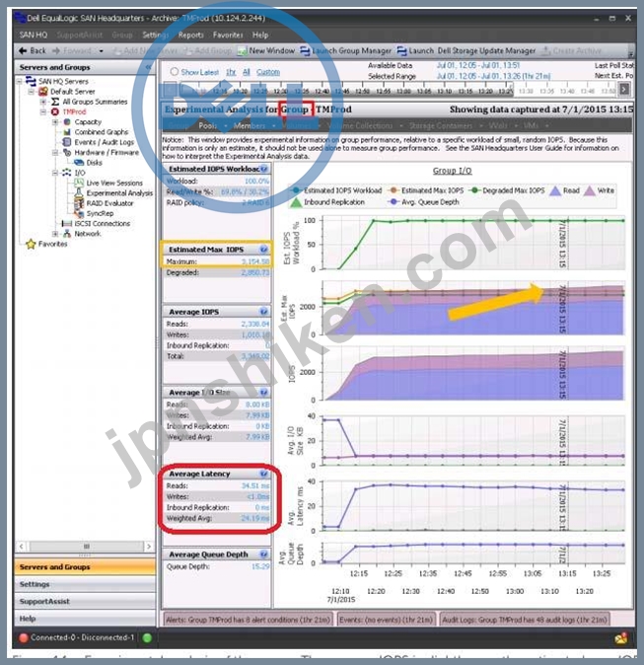Open SyncRep item
Screen dimensions: 644x665
point(100,214)
